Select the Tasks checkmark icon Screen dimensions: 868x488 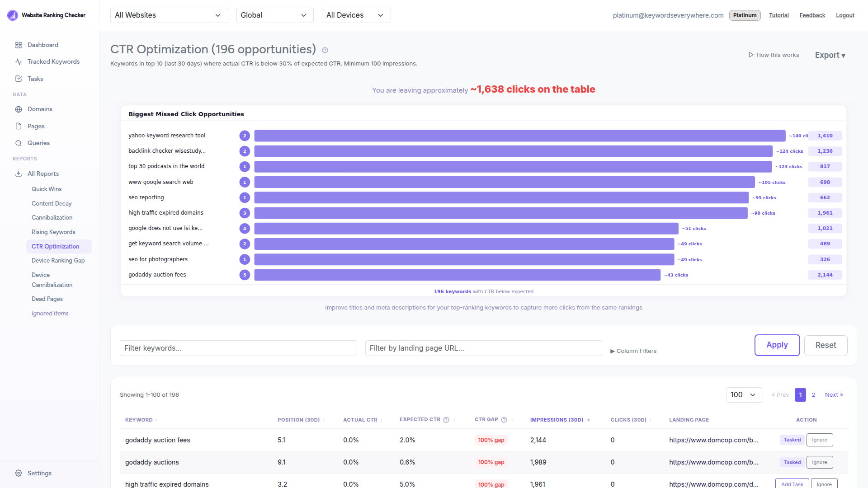pyautogui.click(x=19, y=78)
